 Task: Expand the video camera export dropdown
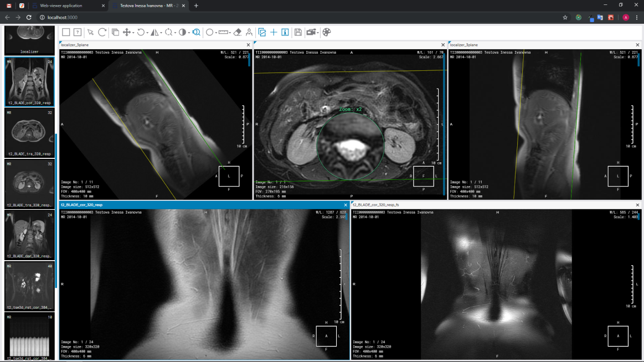pyautogui.click(x=318, y=33)
